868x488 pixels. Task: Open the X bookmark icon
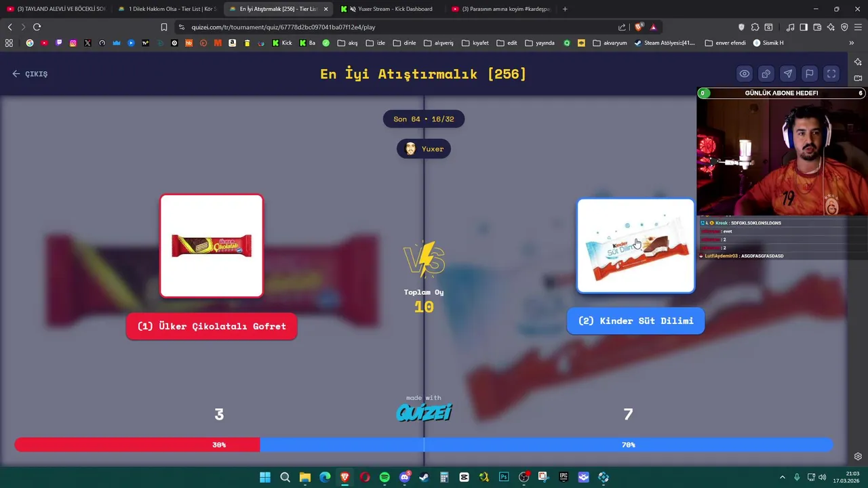coord(87,43)
